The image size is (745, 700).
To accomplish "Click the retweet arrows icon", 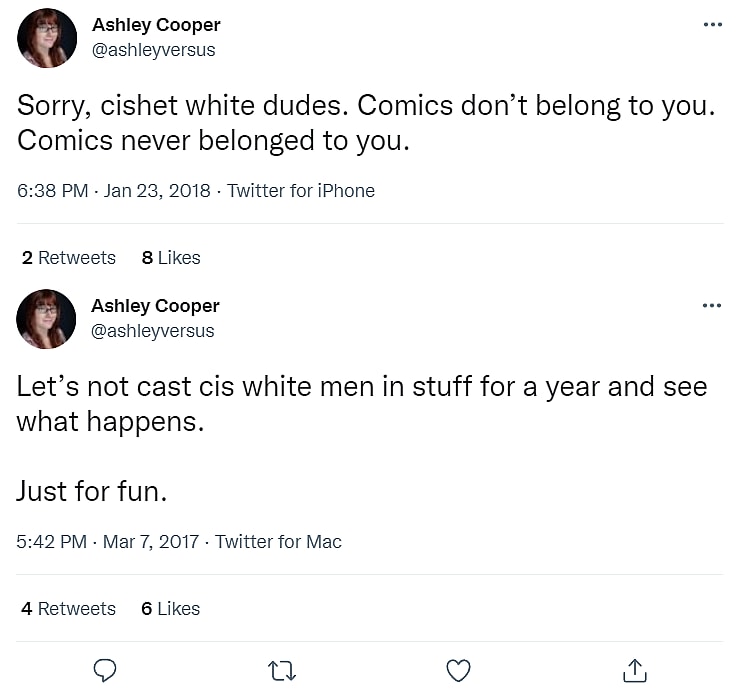I will pyautogui.click(x=282, y=670).
